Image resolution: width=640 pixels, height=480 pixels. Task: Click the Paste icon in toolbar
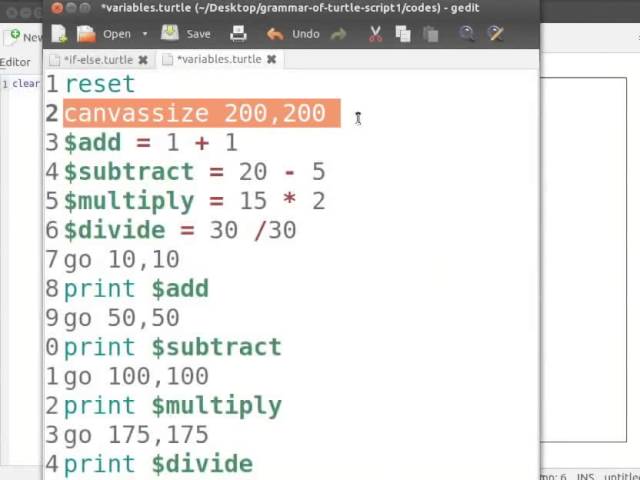coord(430,34)
